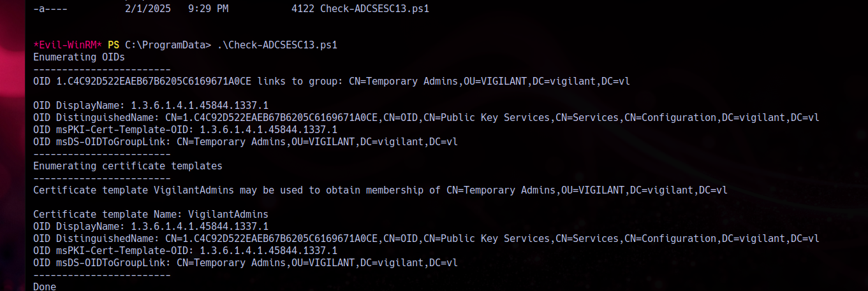The height and width of the screenshot is (291, 868).
Task: Click the 'Enumerating OIDs' heading line
Action: click(79, 57)
